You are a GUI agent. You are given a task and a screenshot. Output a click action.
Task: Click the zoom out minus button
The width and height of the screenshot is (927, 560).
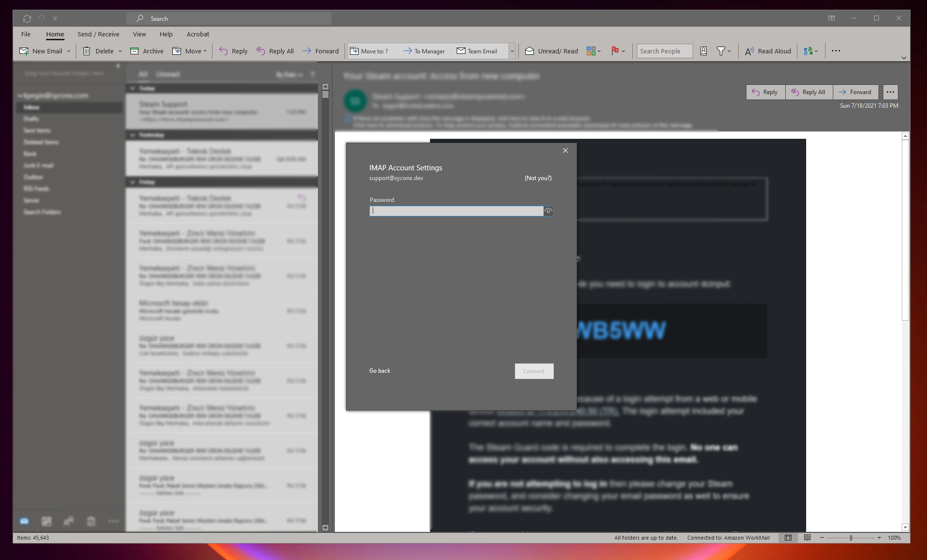tap(822, 538)
